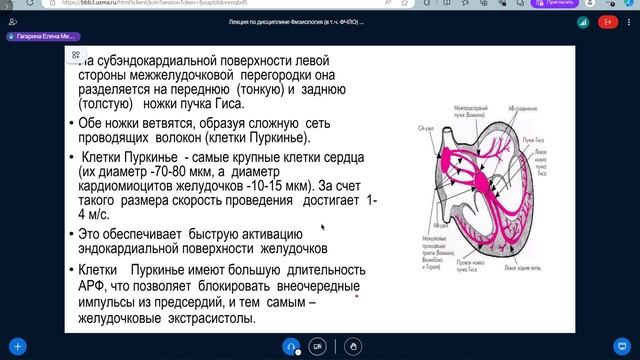Open the browser profile avatar
Viewport: 640px width, 360px height.
590,2
